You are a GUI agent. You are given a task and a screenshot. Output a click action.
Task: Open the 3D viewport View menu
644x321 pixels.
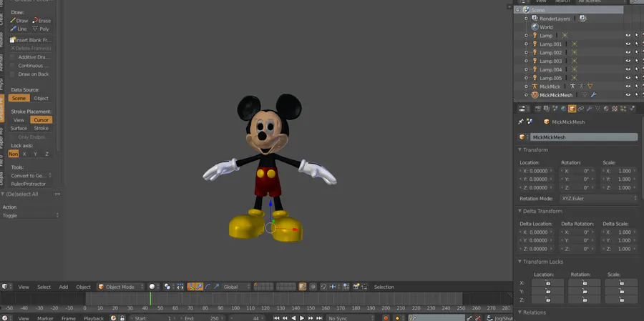coord(24,287)
